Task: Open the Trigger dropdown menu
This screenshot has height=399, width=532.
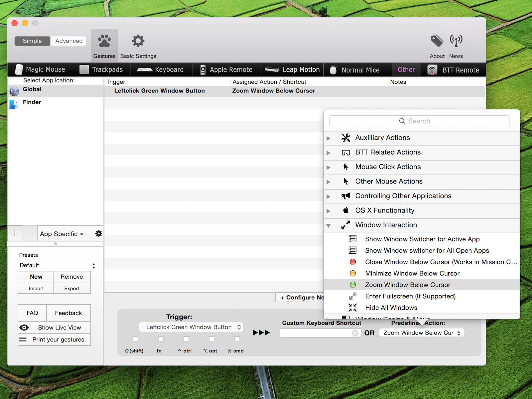Action: coord(191,327)
